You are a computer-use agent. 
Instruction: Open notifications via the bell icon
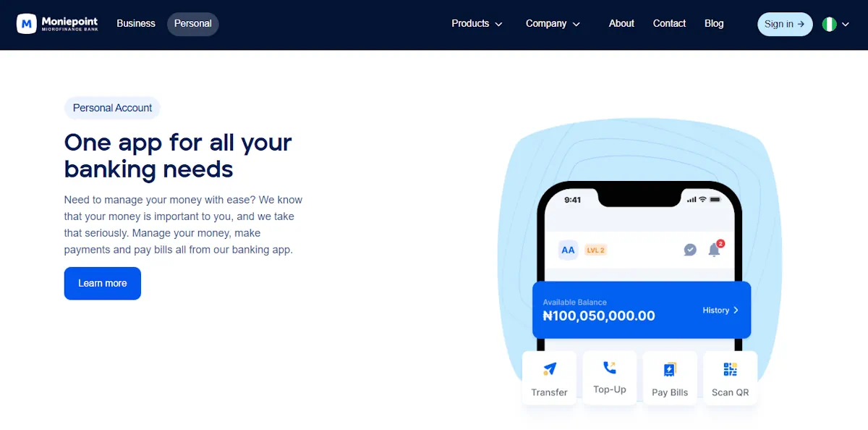coord(715,250)
